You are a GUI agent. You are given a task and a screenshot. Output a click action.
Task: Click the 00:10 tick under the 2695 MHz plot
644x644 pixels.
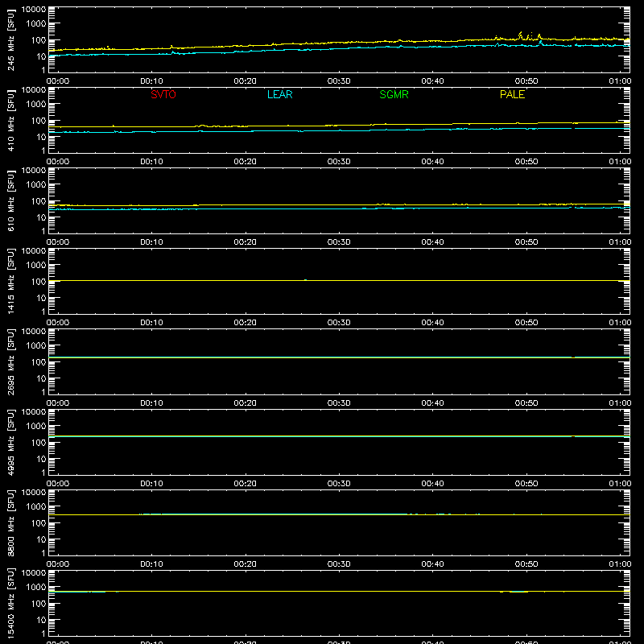[151, 403]
